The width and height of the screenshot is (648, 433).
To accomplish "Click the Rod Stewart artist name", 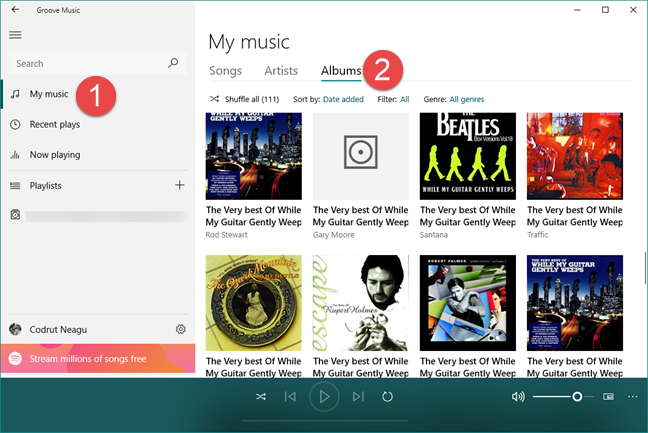I will (x=226, y=235).
